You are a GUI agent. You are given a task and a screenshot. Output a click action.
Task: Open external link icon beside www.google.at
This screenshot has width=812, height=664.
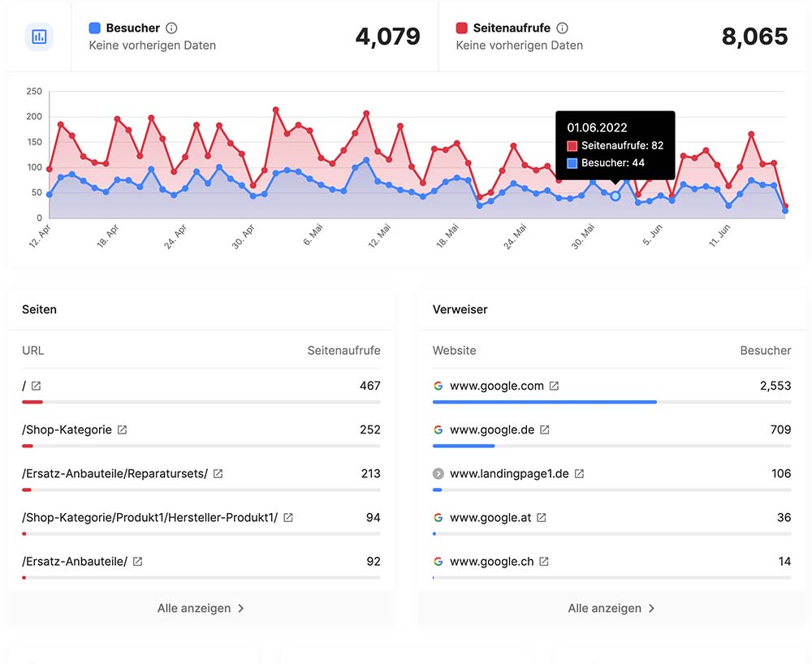pos(542,518)
